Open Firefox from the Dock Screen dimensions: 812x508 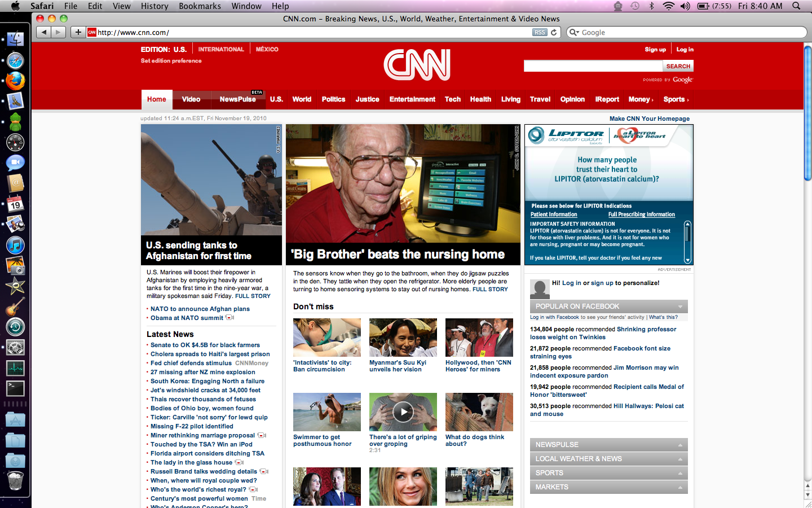15,81
